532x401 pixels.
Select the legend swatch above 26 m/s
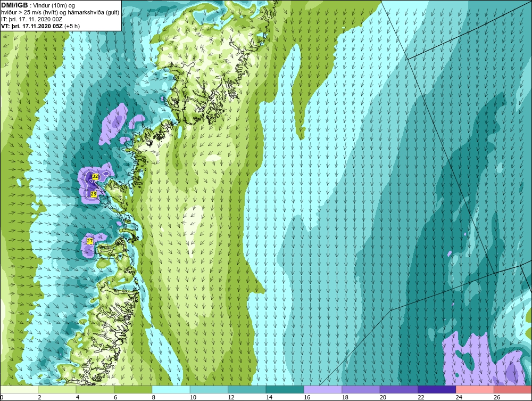point(513,389)
